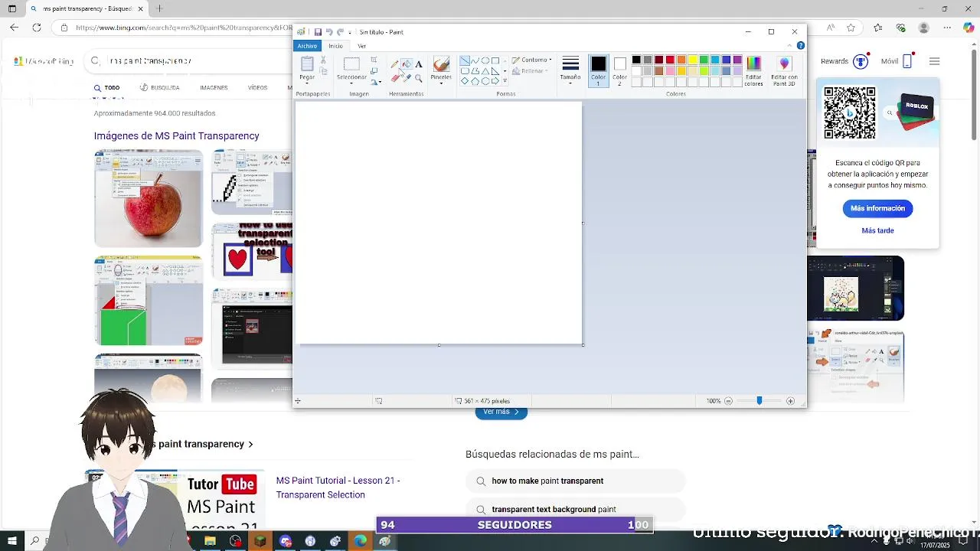This screenshot has width=980, height=551.
Task: Click the Ver más button
Action: [x=501, y=412]
